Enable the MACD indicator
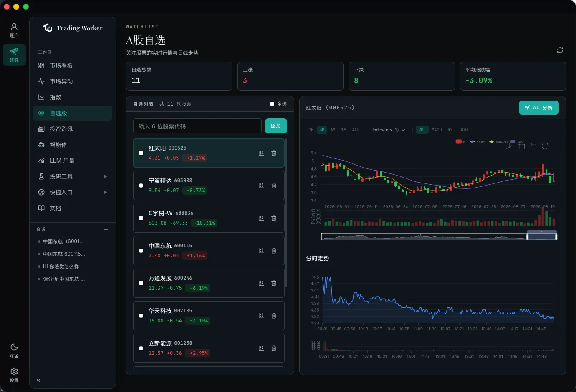576x392 pixels. point(437,130)
